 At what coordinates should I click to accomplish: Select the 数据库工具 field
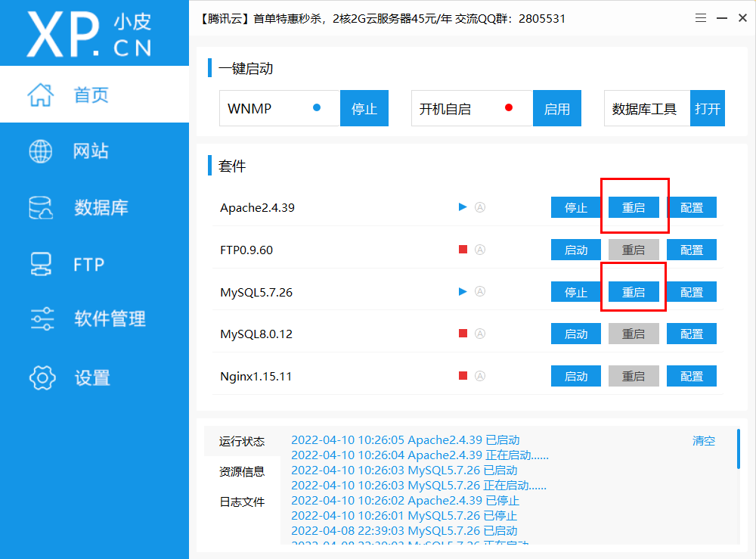tap(647, 108)
